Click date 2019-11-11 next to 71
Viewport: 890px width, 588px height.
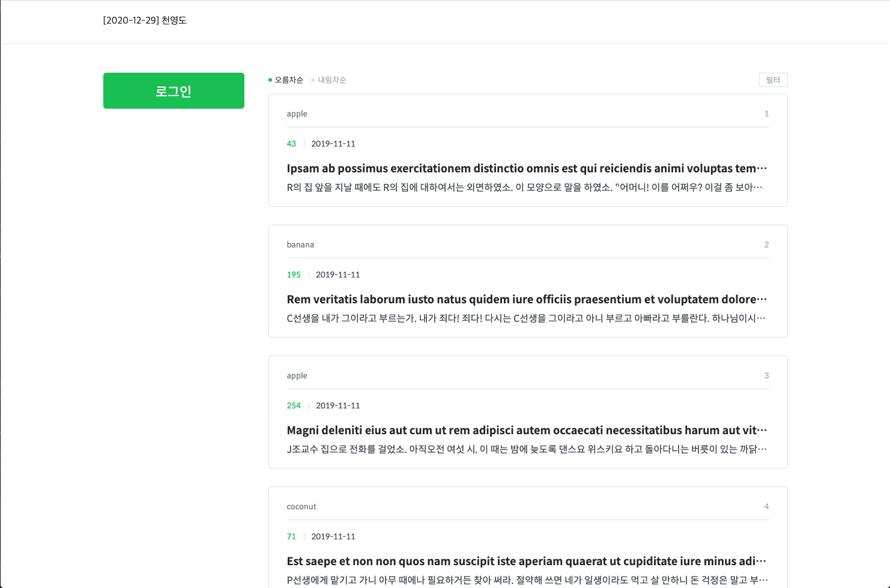pyautogui.click(x=333, y=536)
